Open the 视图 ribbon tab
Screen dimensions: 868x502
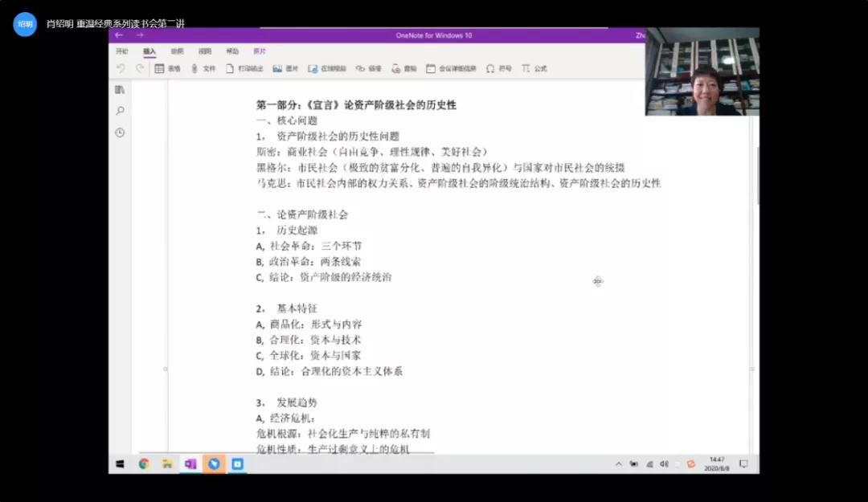click(x=205, y=51)
